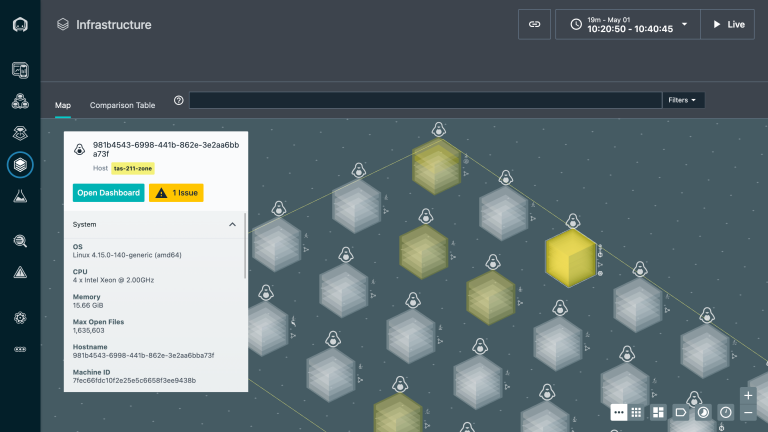Open the Analytics flask icon in sidebar
This screenshot has height=432, width=768.
coord(20,196)
